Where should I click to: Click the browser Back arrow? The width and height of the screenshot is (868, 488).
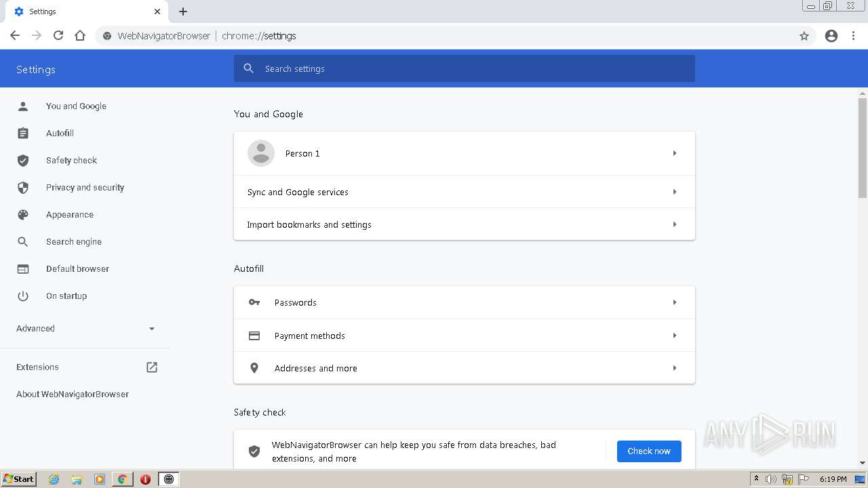click(x=15, y=36)
